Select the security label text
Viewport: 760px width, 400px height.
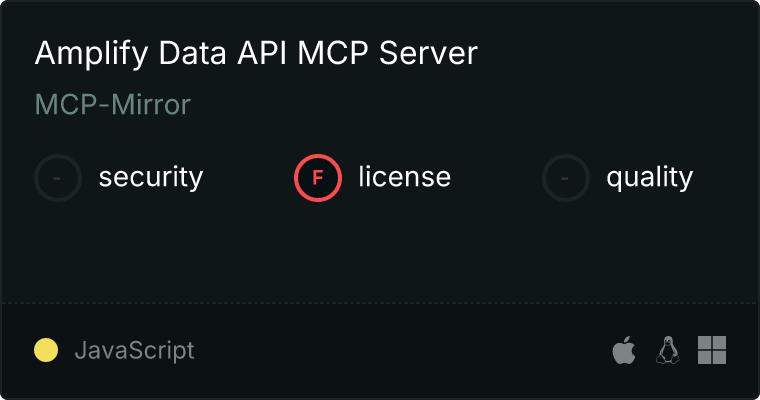pyautogui.click(x=150, y=178)
